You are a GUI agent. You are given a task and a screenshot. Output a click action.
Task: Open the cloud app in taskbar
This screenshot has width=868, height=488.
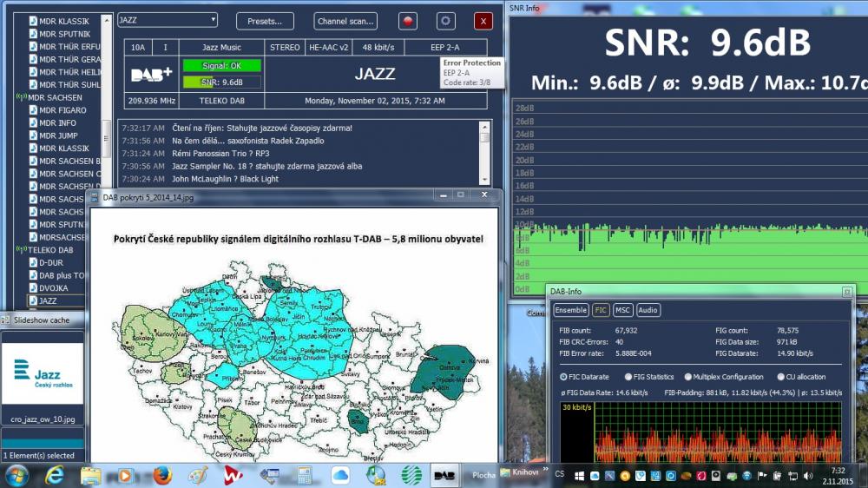340,476
